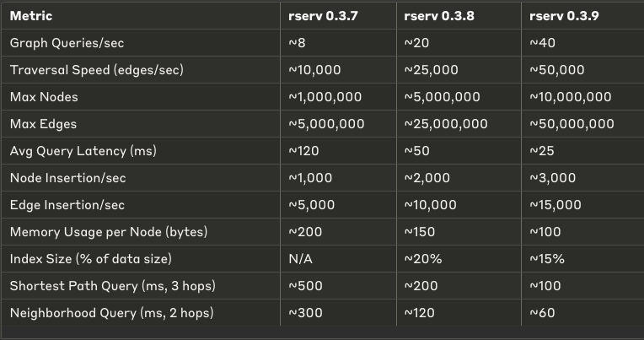644x340 pixels.
Task: Select the rserv 0.3.7 column header
Action: [x=323, y=16]
